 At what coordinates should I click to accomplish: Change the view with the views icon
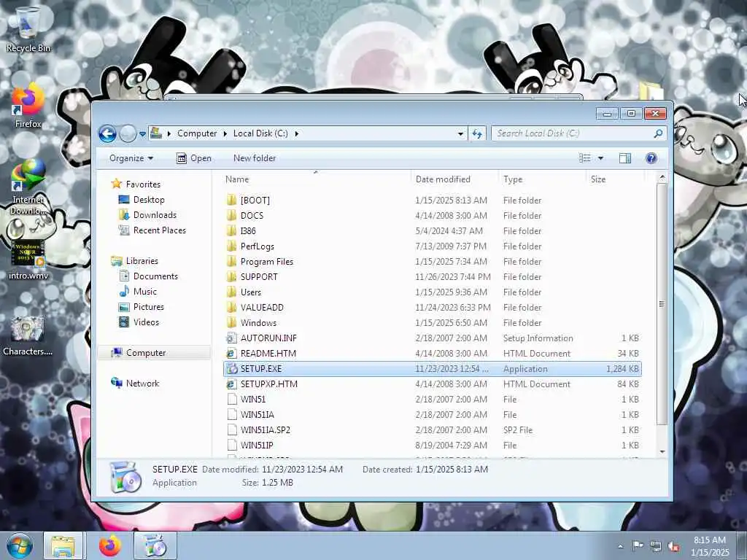point(584,158)
